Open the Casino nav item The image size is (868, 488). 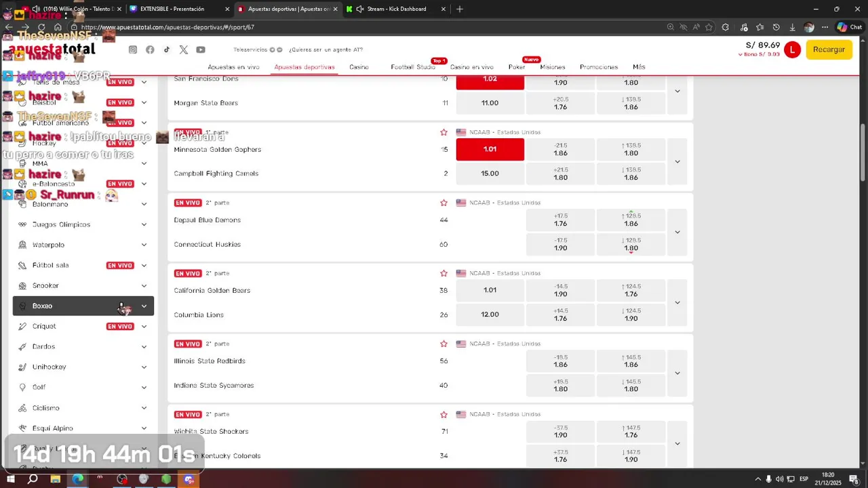click(x=359, y=67)
